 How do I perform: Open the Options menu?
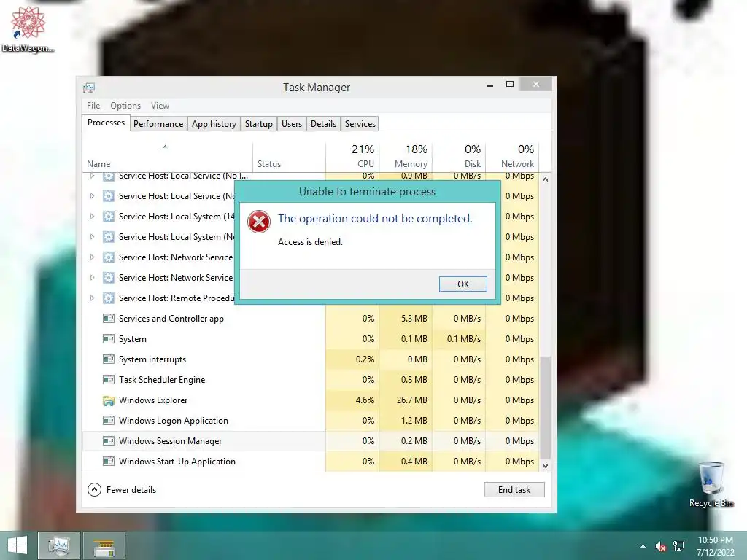(x=125, y=106)
